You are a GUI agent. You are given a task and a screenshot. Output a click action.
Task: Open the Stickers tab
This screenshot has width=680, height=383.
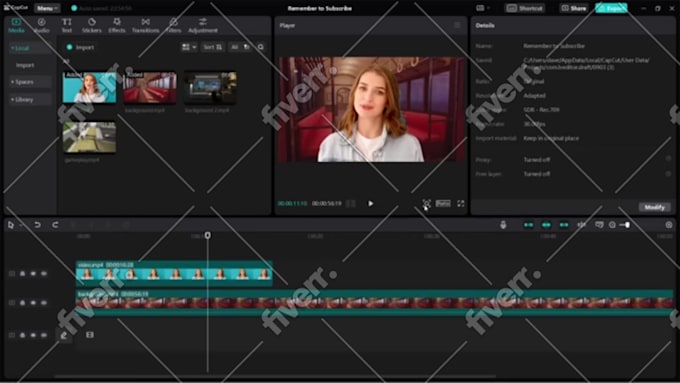tap(92, 25)
